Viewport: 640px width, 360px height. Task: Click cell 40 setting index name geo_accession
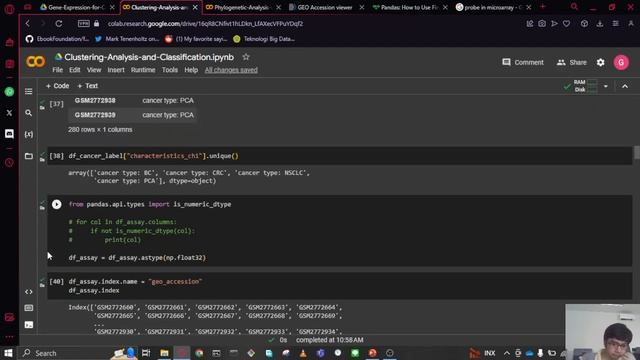[x=340, y=286]
